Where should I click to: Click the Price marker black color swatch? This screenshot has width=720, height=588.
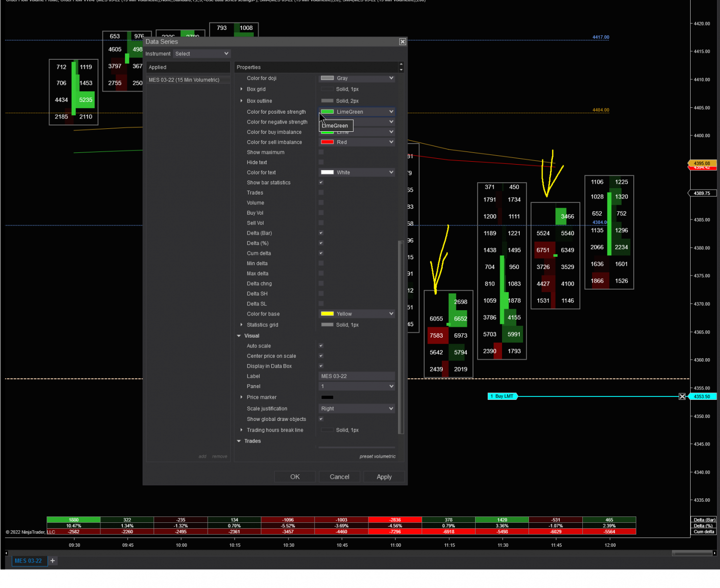327,397
